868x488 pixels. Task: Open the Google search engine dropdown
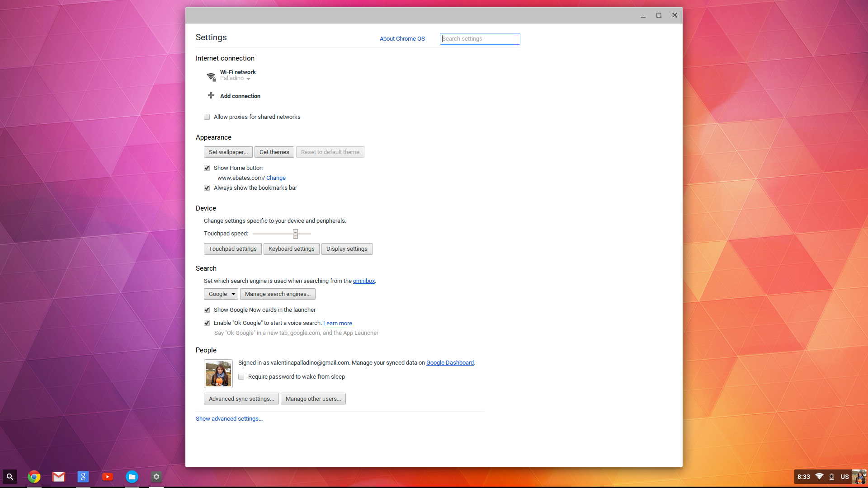pos(221,294)
